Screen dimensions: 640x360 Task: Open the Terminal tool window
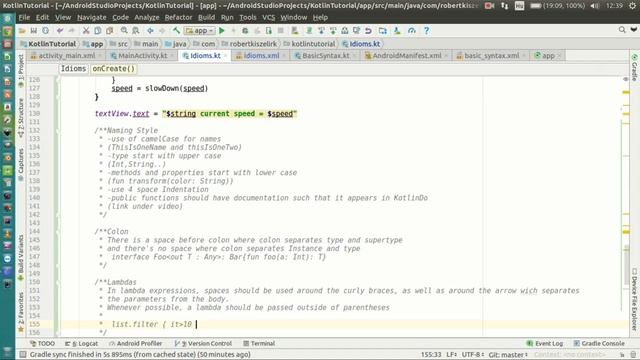coord(259,343)
